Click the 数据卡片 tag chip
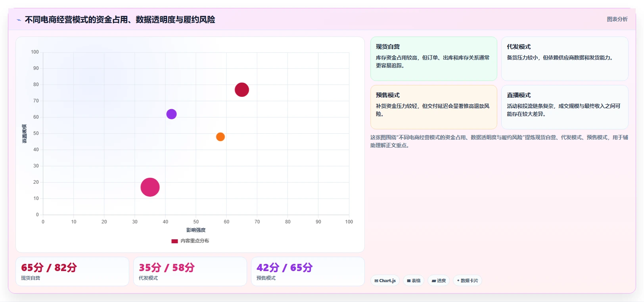 click(468, 281)
